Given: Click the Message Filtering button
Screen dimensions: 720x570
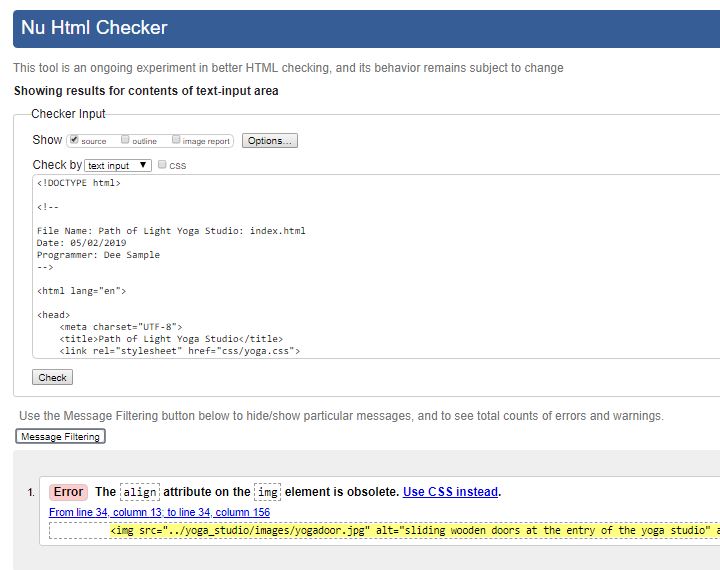Looking at the screenshot, I should click(x=60, y=436).
